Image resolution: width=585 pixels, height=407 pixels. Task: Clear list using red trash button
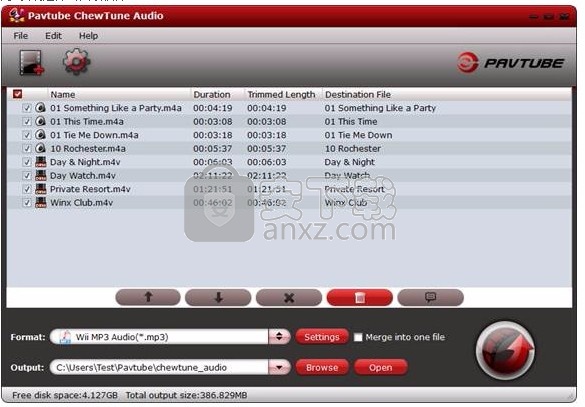[x=360, y=297]
